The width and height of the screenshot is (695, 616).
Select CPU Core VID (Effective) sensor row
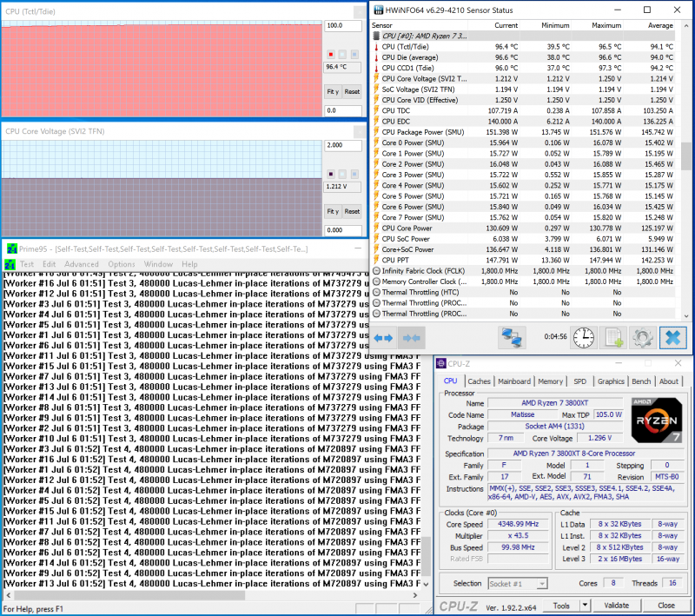(524, 100)
